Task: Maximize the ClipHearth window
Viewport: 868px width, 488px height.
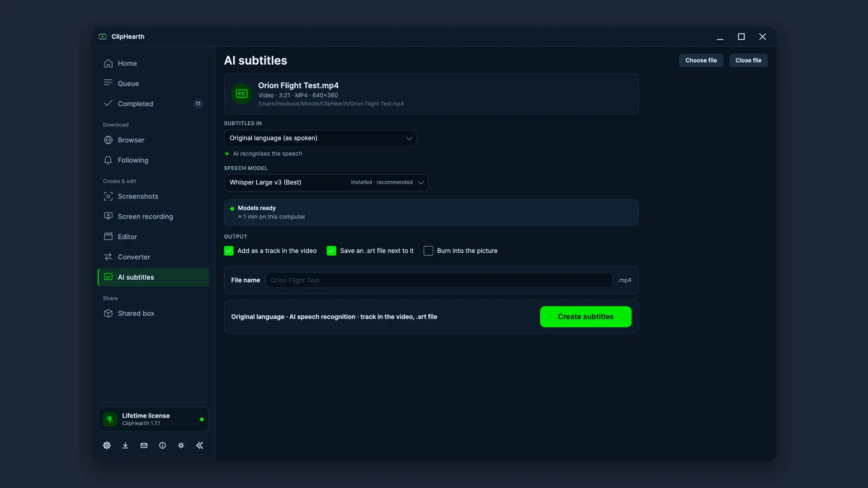Action: click(x=741, y=37)
